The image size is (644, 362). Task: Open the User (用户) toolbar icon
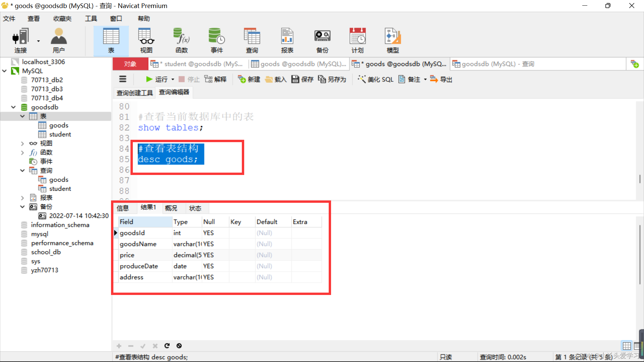coord(59,40)
